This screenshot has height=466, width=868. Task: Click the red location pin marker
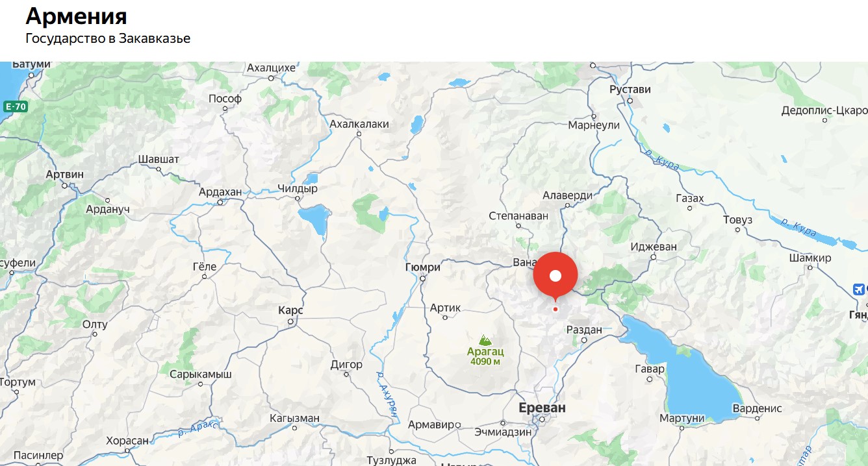(x=555, y=276)
